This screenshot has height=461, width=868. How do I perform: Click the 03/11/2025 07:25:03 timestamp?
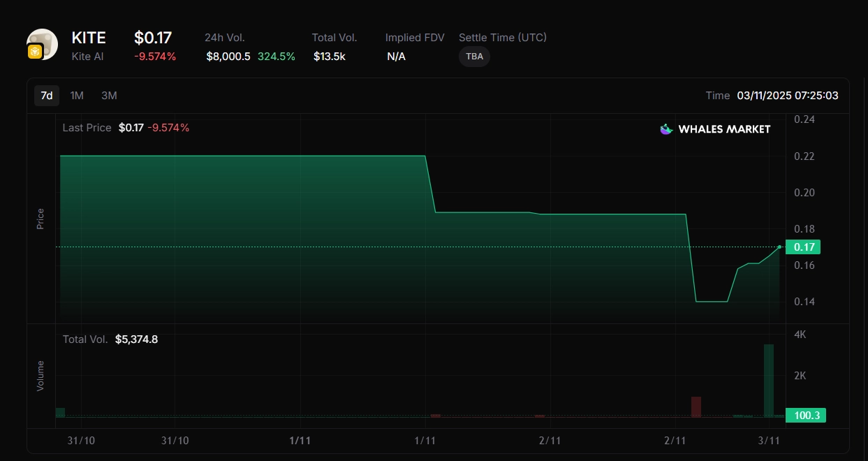coord(787,96)
